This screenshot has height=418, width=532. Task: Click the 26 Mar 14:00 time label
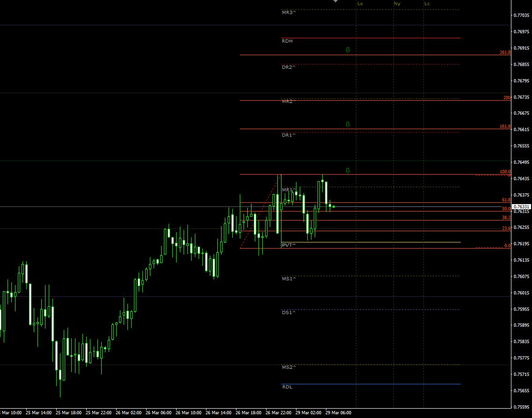(219, 413)
